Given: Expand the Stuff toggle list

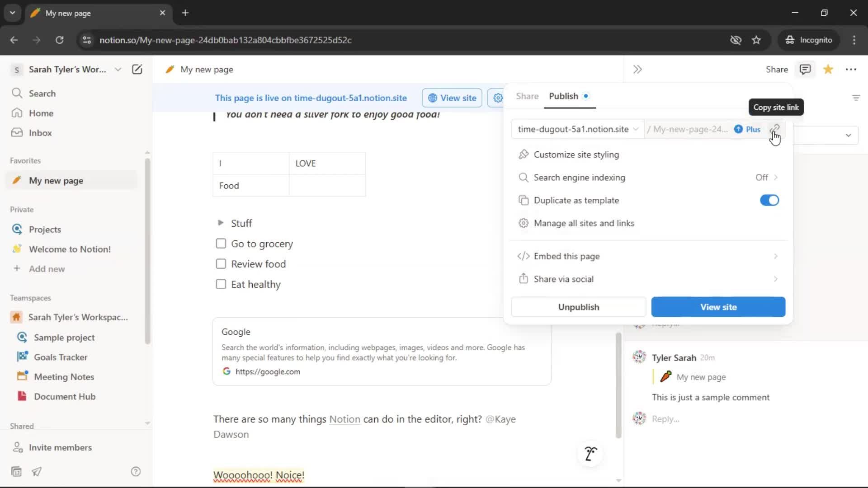Looking at the screenshot, I should pos(221,223).
